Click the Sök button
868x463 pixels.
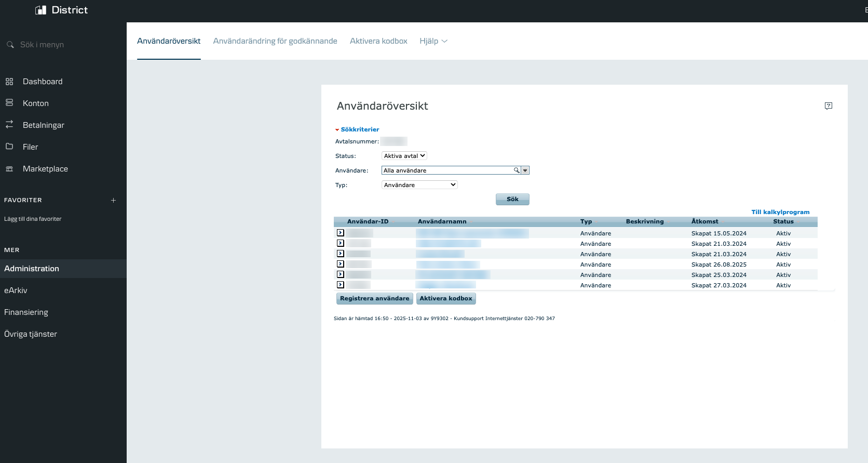pyautogui.click(x=512, y=199)
